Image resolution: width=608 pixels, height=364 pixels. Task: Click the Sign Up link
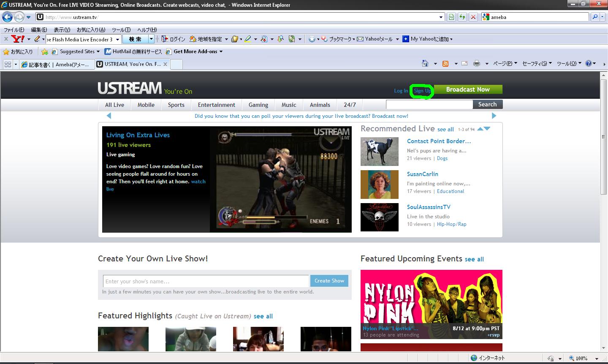point(422,91)
